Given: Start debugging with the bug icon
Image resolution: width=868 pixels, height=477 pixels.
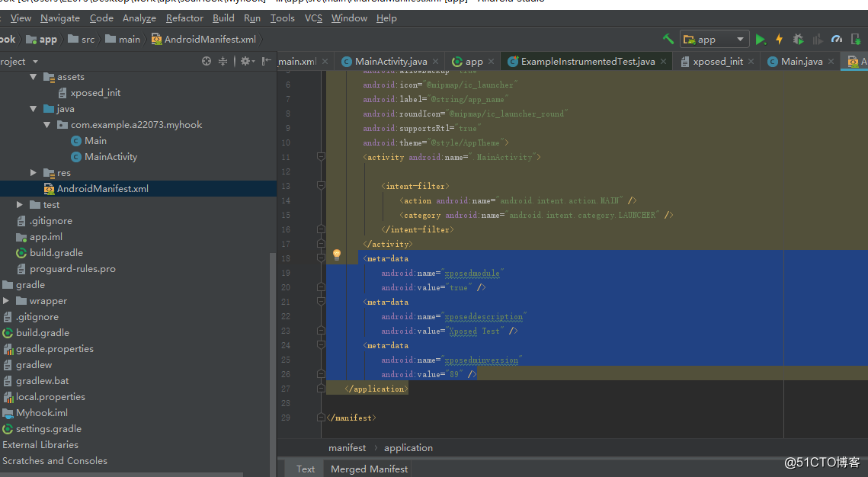Looking at the screenshot, I should coord(798,40).
